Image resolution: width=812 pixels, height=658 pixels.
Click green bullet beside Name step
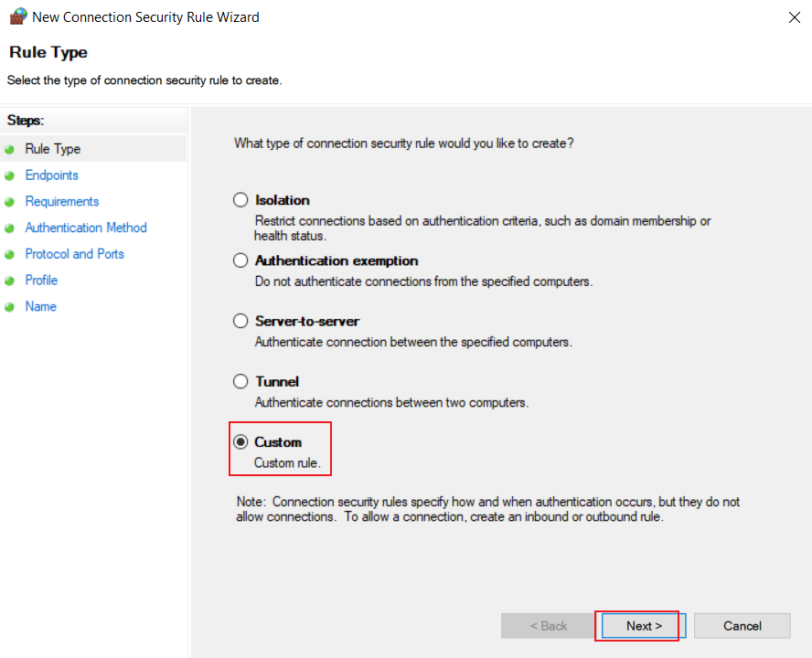(9, 307)
